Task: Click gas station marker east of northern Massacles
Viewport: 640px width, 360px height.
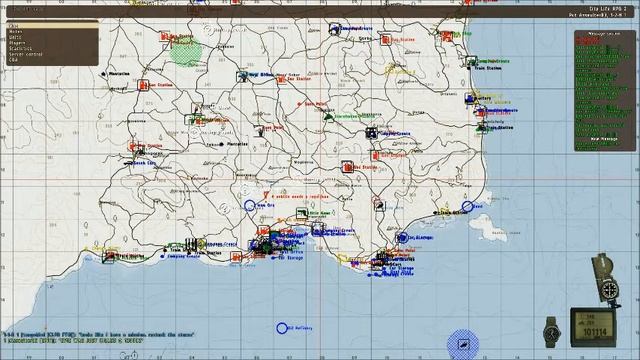Action: pyautogui.click(x=143, y=85)
